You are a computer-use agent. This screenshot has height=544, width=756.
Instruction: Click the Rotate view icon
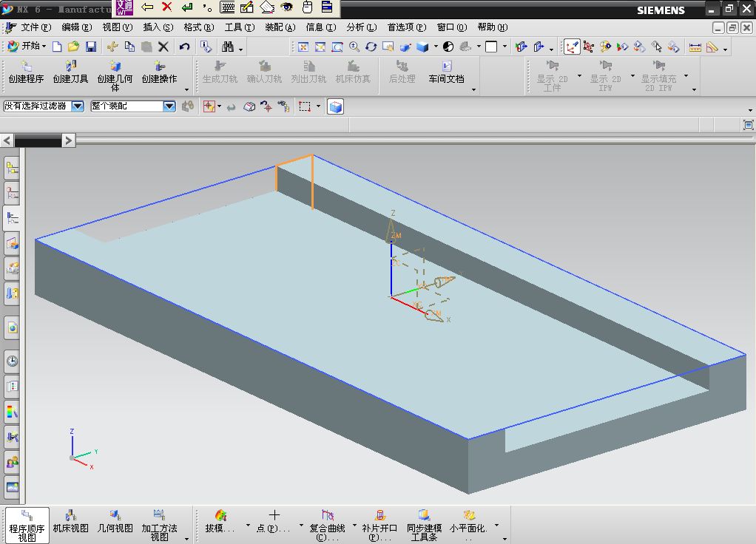tap(371, 47)
